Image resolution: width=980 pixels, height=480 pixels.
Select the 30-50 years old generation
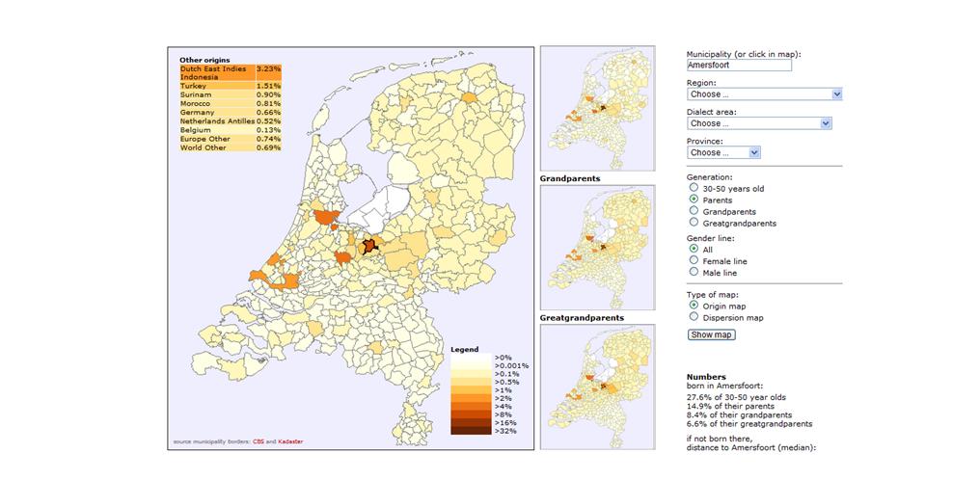(x=694, y=188)
